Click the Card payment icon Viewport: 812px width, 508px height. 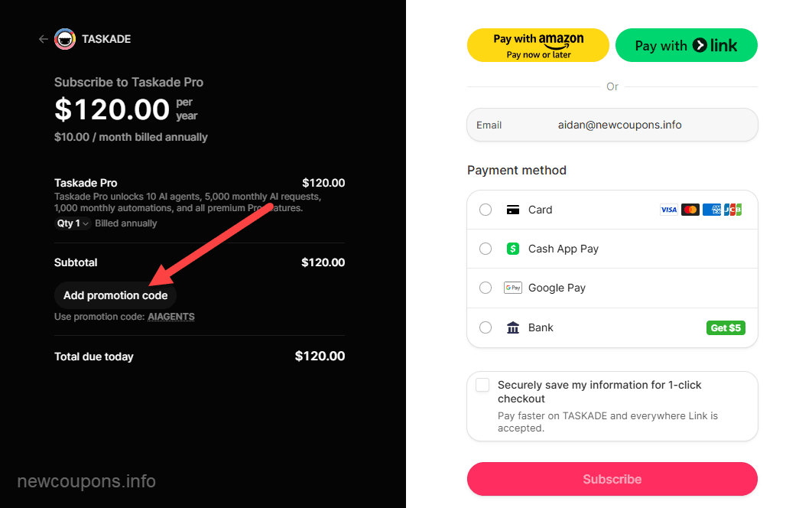pyautogui.click(x=513, y=209)
